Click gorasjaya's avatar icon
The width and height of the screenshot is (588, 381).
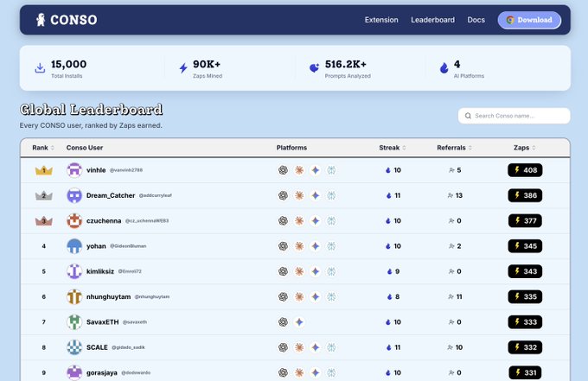[x=74, y=372]
